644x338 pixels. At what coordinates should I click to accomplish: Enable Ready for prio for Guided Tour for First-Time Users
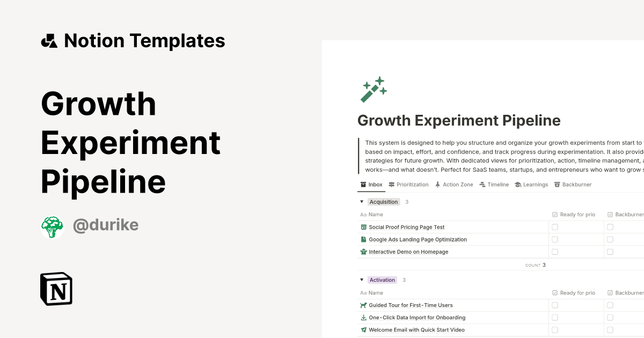[x=555, y=305]
